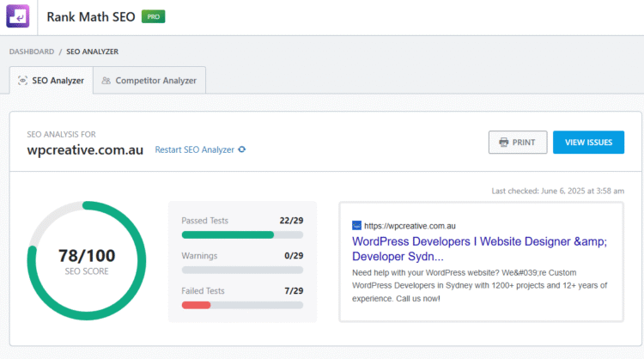Switch to the Competitor Analyzer tab
The image size is (644, 359).
tap(149, 81)
